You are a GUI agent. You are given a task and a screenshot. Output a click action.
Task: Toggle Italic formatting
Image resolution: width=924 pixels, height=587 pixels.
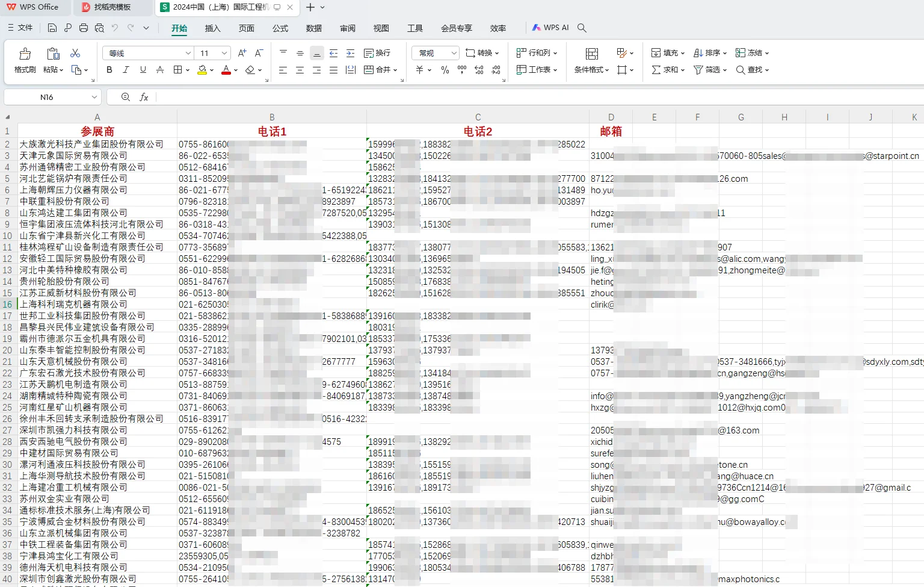[x=126, y=70]
